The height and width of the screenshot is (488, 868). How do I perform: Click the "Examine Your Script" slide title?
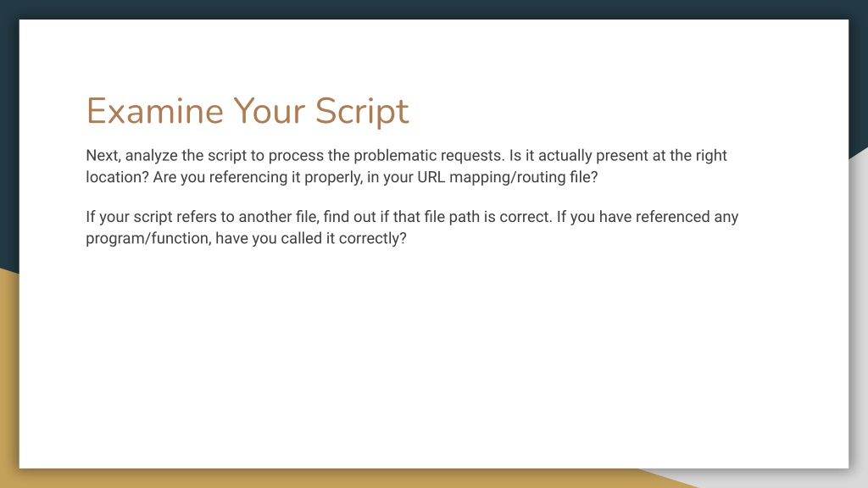pos(248,111)
